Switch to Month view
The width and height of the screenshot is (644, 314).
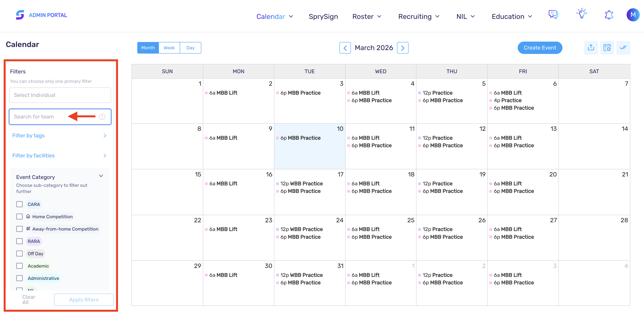tap(148, 48)
